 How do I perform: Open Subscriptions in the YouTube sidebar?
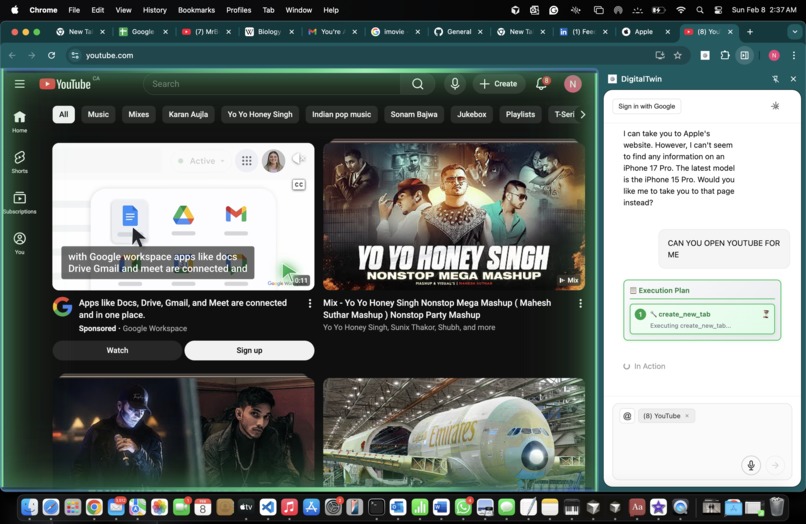(x=20, y=202)
